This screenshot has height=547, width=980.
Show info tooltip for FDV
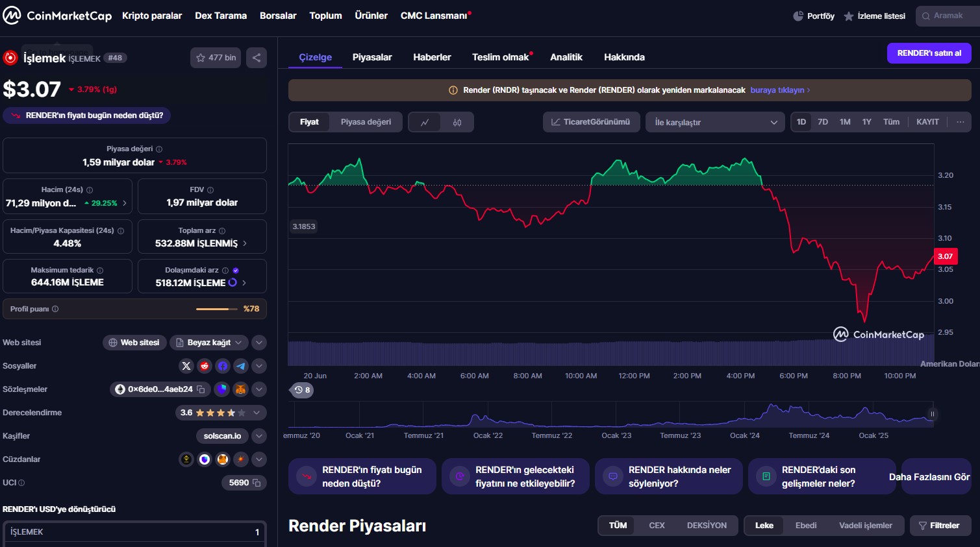coord(210,190)
